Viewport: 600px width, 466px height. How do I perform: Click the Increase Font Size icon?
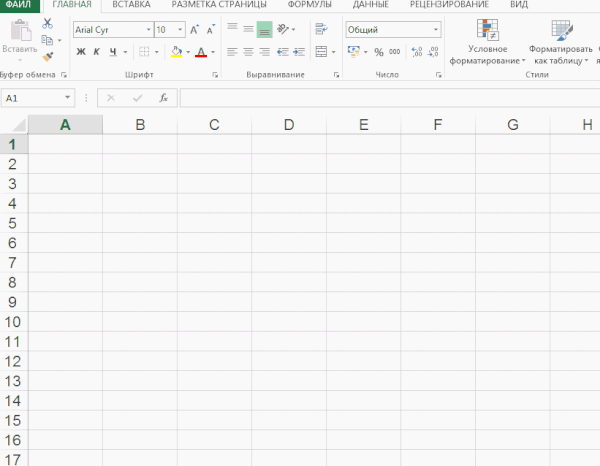coord(194,29)
